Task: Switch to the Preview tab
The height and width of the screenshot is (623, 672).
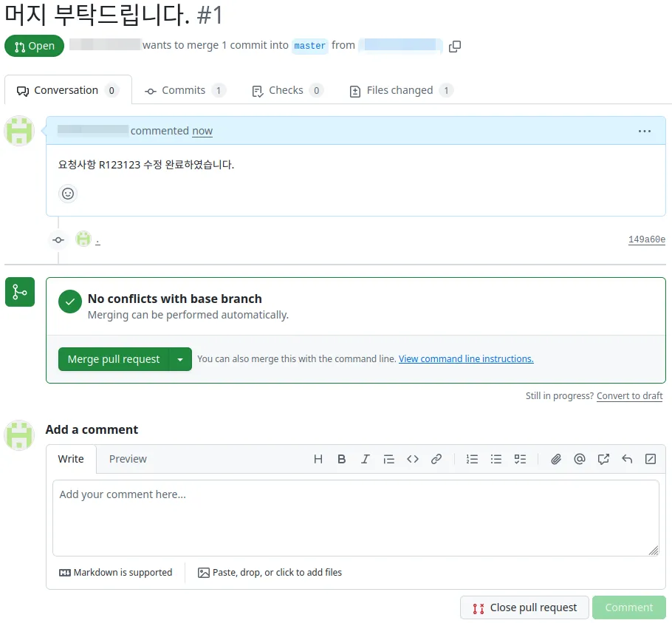Action: [x=128, y=459]
